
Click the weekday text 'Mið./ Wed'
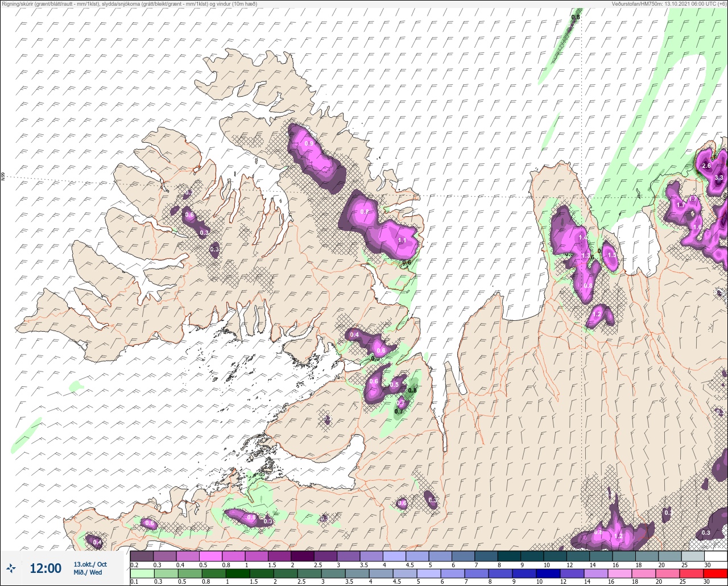(88, 572)
